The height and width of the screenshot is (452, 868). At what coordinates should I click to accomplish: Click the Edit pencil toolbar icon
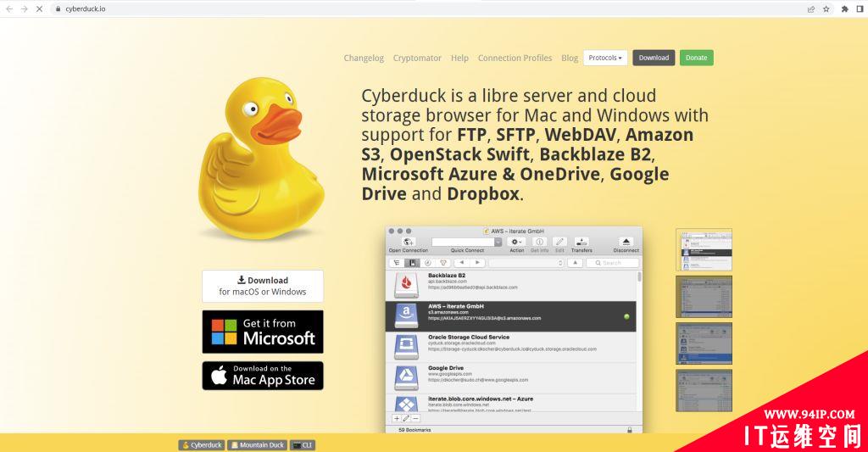pyautogui.click(x=559, y=242)
